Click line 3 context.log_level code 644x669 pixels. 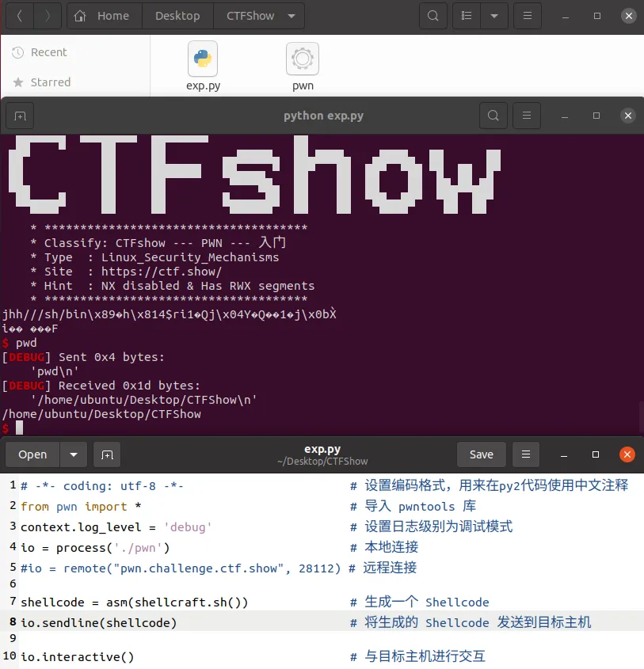tap(116, 527)
